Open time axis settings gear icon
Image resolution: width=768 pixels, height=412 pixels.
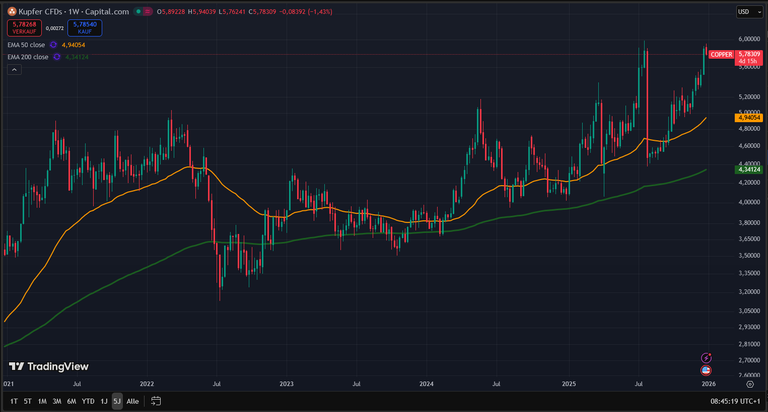click(750, 383)
